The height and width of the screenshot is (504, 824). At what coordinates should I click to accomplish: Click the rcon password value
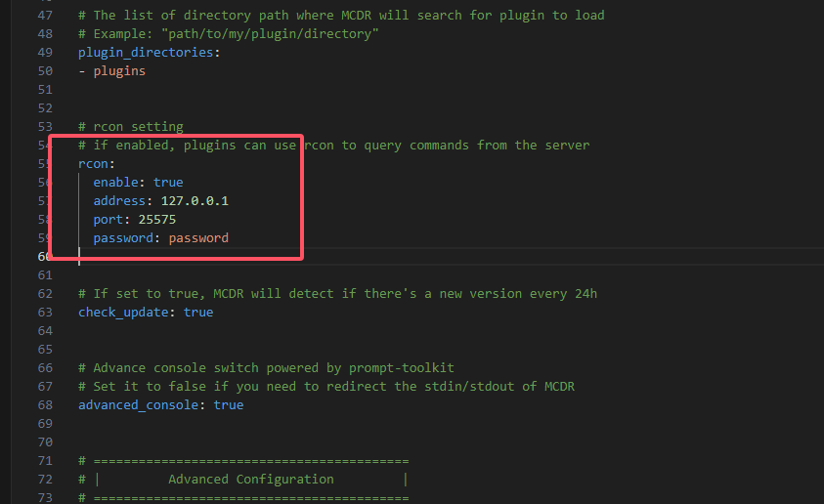(x=198, y=237)
